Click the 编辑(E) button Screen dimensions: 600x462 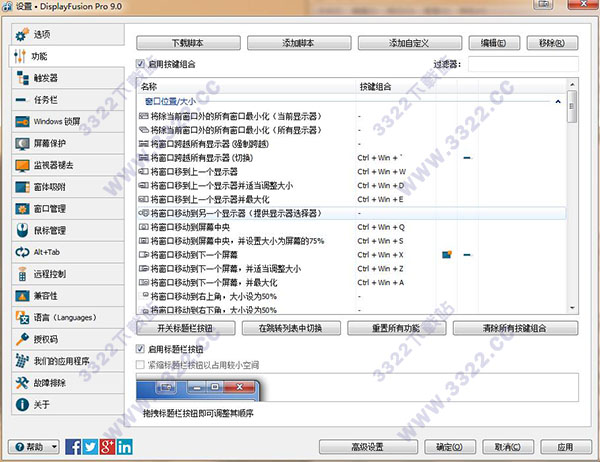click(494, 43)
